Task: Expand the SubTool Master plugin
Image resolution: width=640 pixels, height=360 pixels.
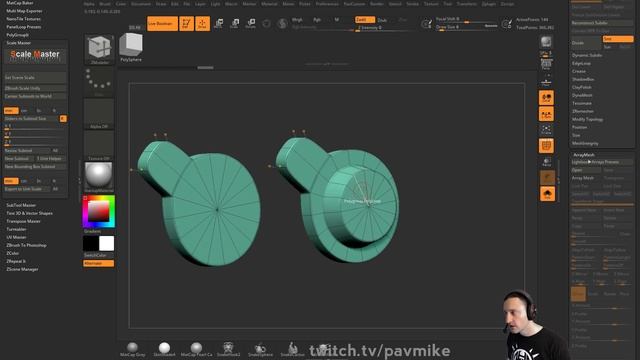Action: [21, 205]
